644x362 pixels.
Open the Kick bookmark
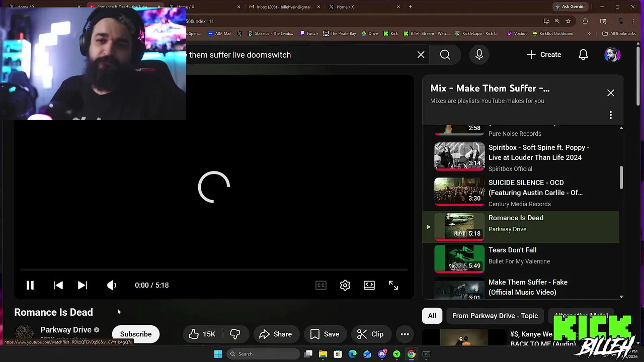(390, 34)
